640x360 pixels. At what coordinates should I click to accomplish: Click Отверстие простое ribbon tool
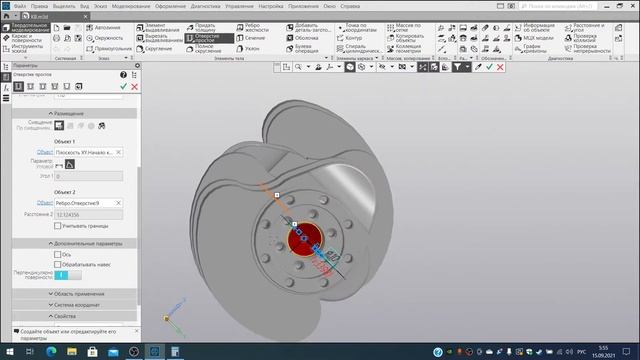pos(209,38)
